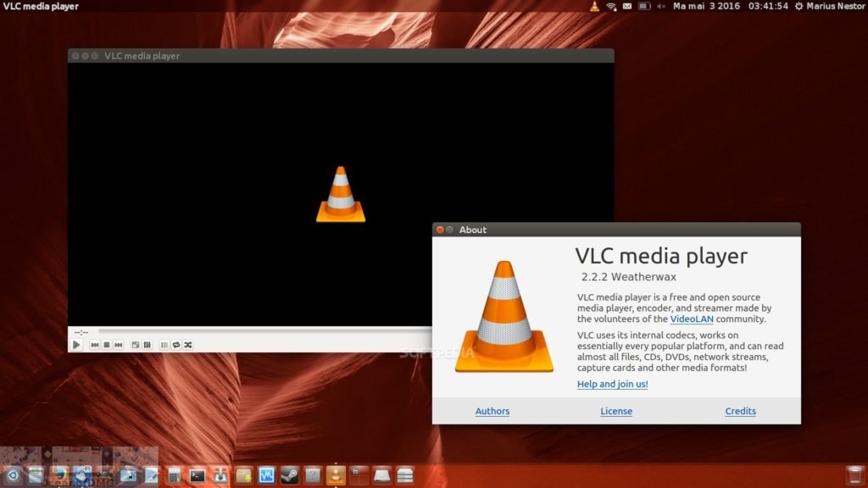Open the network indicator menu
868x488 pixels.
click(610, 6)
